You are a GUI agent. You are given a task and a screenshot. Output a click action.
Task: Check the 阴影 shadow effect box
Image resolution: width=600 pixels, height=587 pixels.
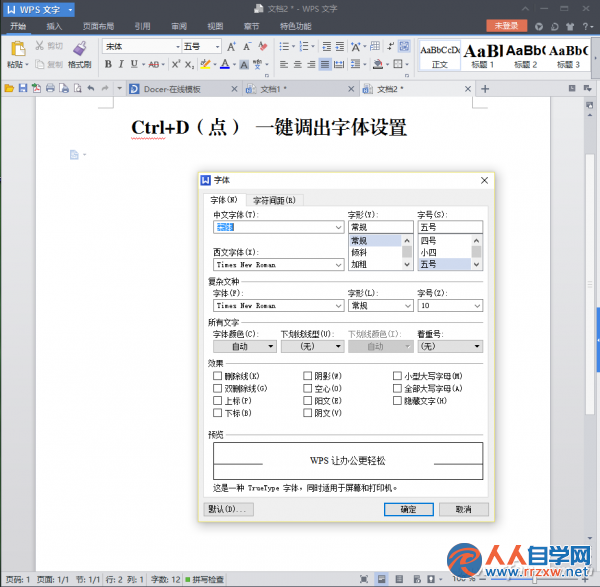(307, 376)
